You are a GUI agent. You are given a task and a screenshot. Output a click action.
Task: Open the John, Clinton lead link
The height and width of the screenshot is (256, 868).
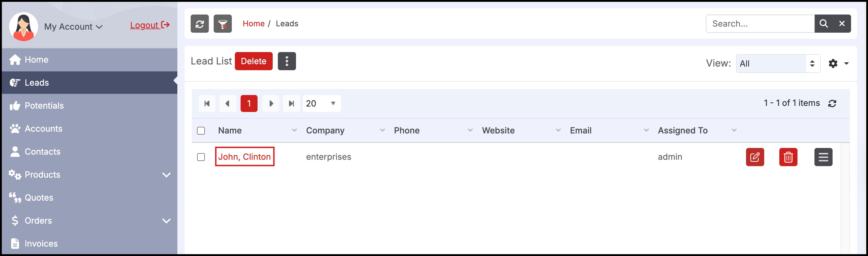point(244,157)
